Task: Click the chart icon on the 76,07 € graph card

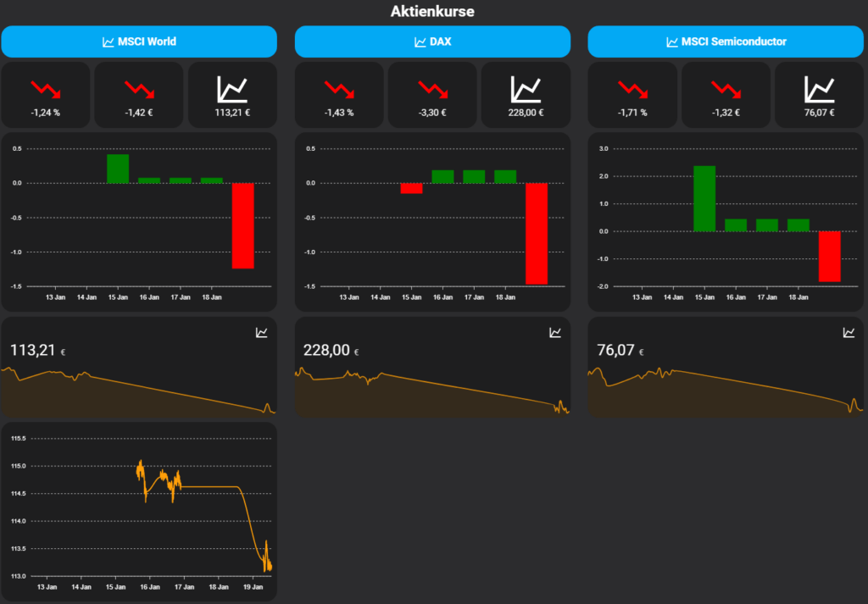Action: pos(849,332)
